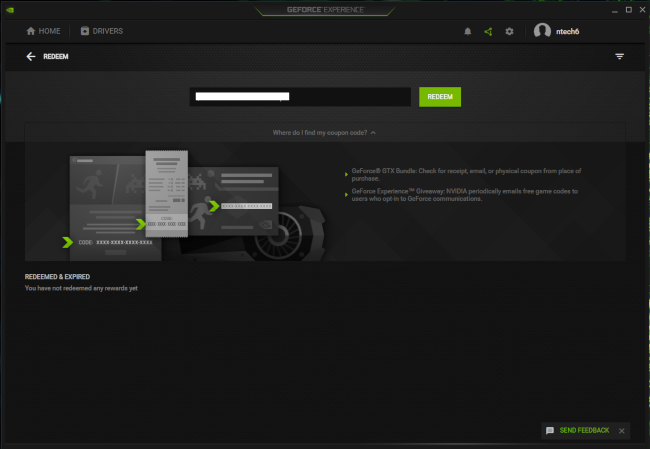
Task: Click the Send Feedback chat icon
Action: tap(550, 430)
